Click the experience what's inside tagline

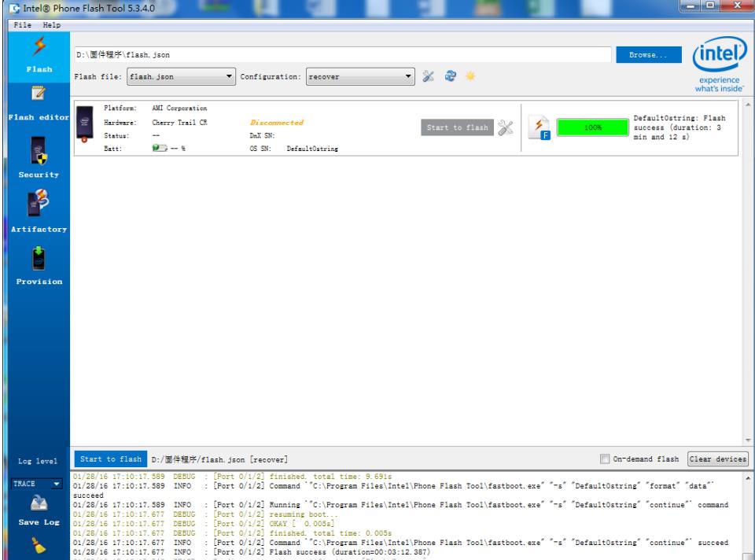click(720, 84)
